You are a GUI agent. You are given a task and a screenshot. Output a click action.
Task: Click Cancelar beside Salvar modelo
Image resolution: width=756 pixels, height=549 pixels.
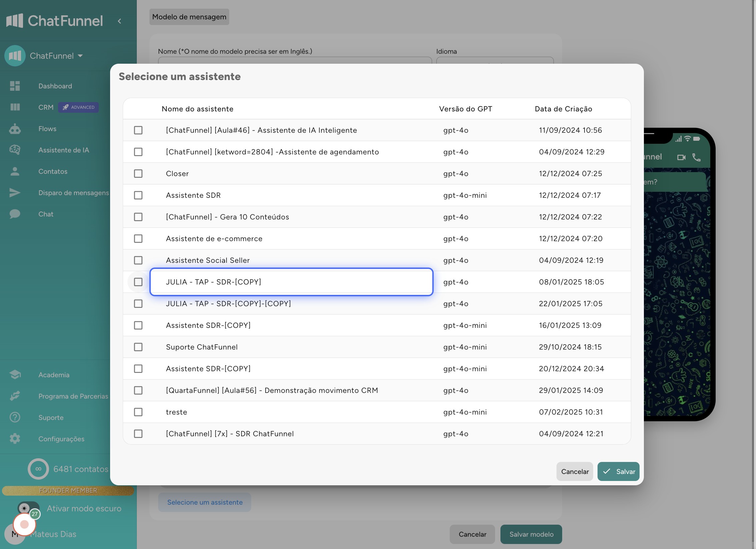472,534
